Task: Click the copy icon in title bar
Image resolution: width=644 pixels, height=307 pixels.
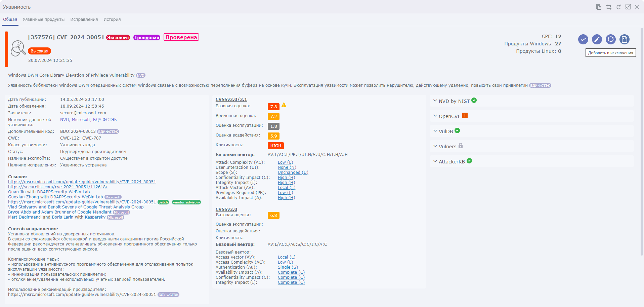Action: (x=599, y=7)
